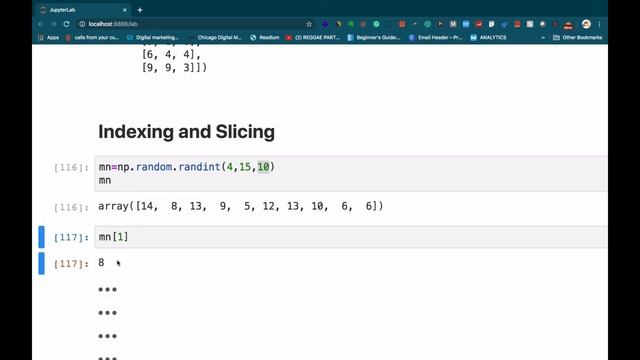Open the '(2) REGGAE PART...' bookmark
Image resolution: width=640 pixels, height=360 pixels.
click(312, 38)
